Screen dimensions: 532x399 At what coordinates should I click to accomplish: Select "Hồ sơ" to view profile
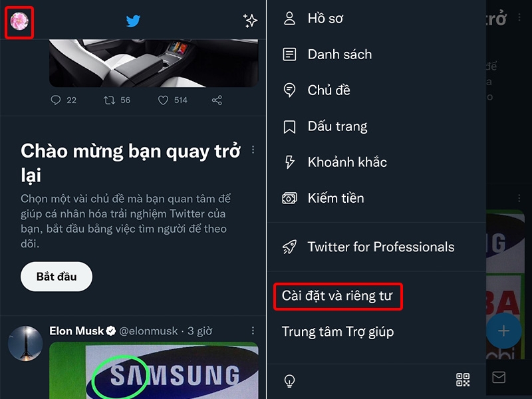[324, 19]
